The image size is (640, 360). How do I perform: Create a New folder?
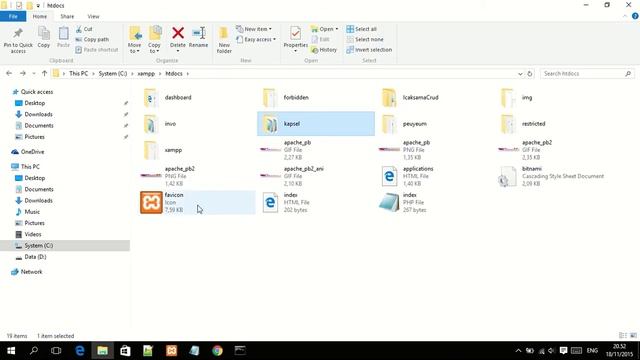pos(224,40)
